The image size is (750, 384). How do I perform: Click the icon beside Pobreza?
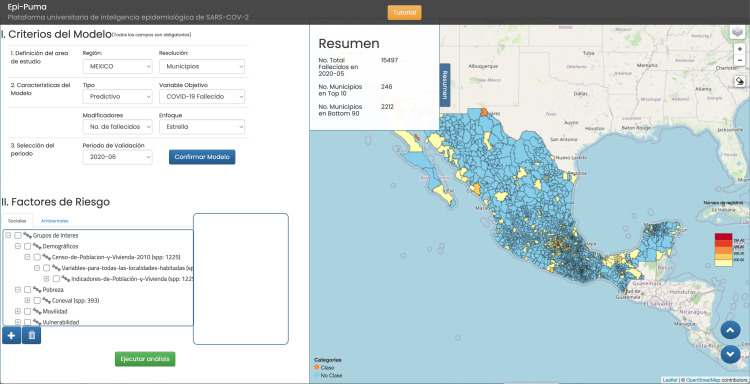[x=37, y=289]
